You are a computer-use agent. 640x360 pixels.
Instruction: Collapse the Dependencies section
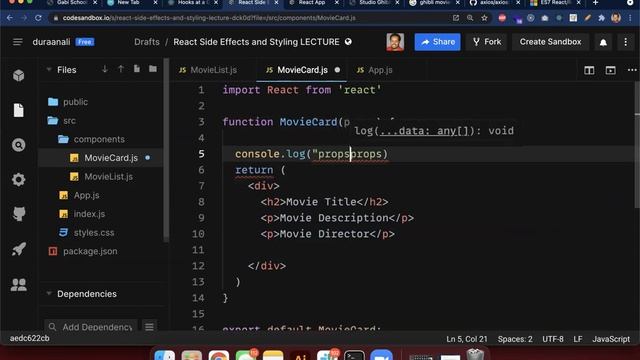49,293
